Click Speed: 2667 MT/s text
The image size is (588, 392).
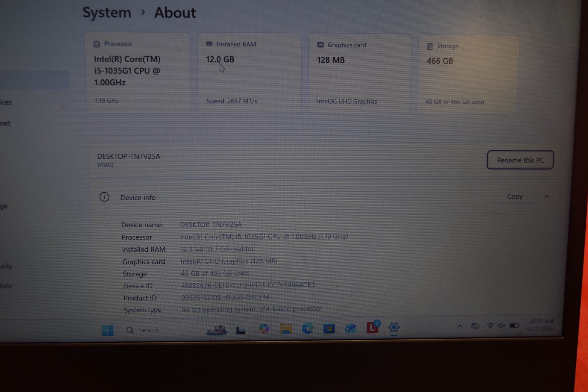click(x=232, y=101)
